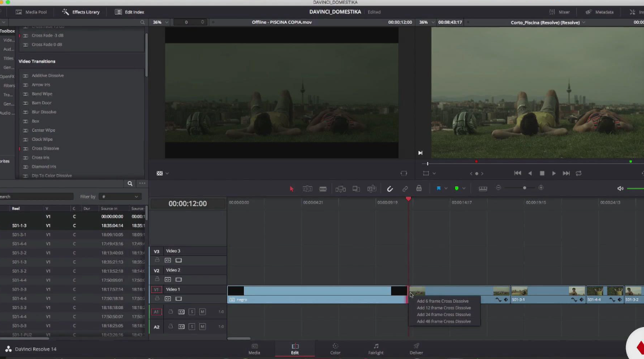644x359 pixels.
Task: Open source viewer zoom percentage dropdown
Action: pyautogui.click(x=159, y=22)
